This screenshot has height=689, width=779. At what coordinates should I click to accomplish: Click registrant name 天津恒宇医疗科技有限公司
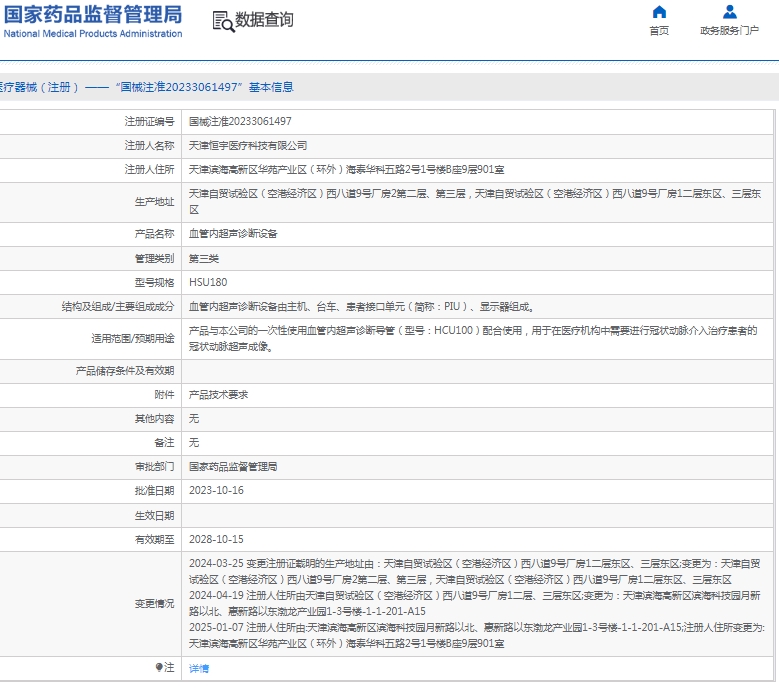[x=248, y=146]
